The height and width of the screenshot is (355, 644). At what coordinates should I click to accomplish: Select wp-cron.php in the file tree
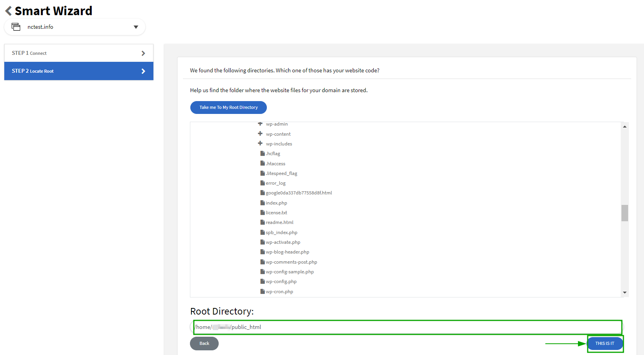[x=279, y=292]
